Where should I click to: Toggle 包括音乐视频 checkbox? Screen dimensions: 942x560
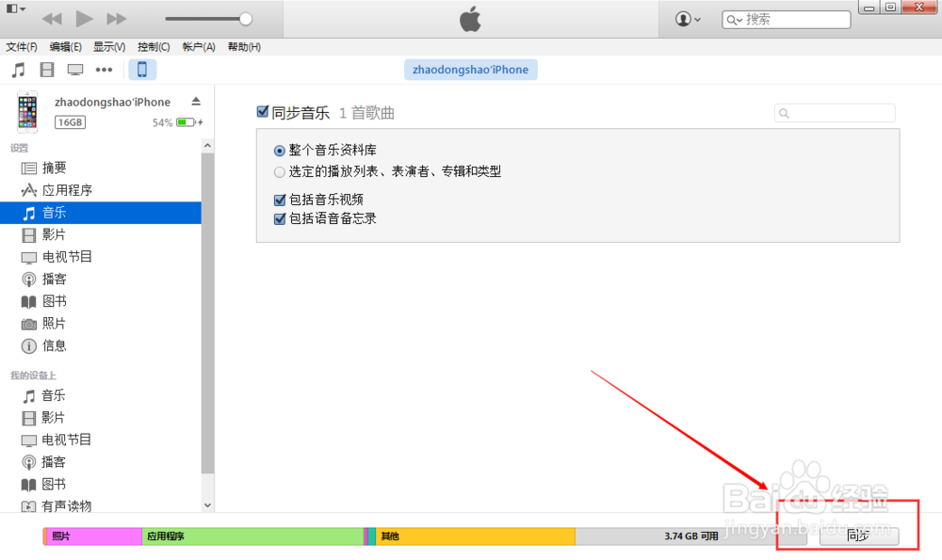[280, 200]
